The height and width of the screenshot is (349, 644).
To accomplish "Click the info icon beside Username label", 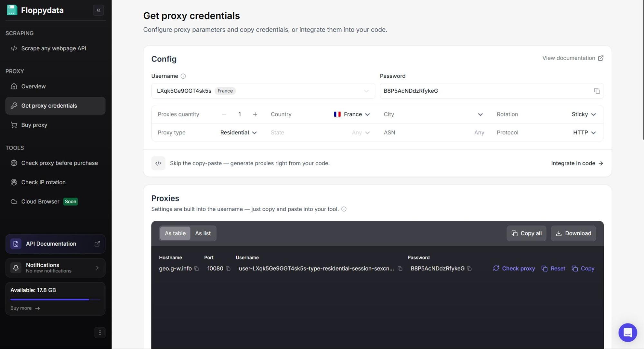I will 183,76.
